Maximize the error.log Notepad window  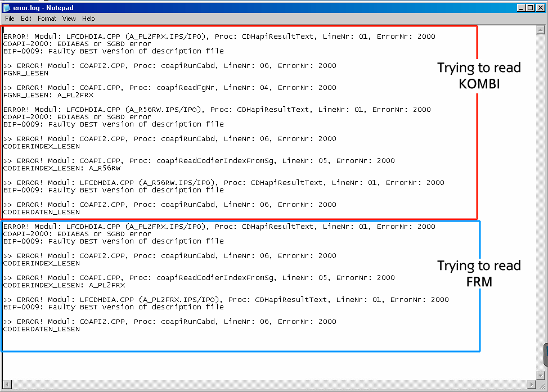[x=531, y=8]
